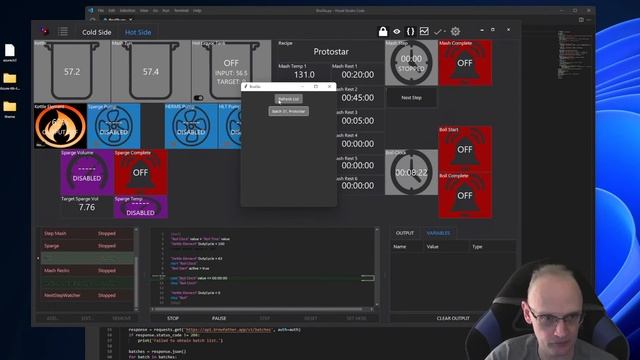The width and height of the screenshot is (640, 360).
Task: Open the File menu in Visual Studio Code
Action: click(100, 11)
